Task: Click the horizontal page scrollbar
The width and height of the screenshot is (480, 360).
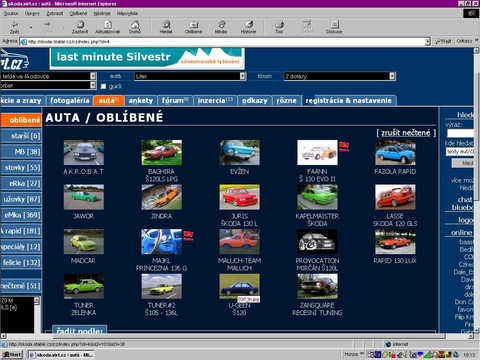Action: 237,336
